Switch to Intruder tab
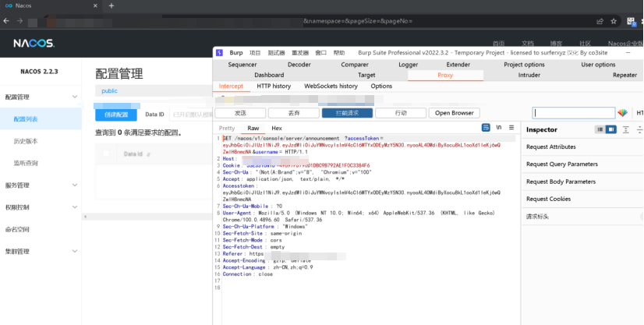This screenshot has width=644, height=325. pyautogui.click(x=529, y=75)
